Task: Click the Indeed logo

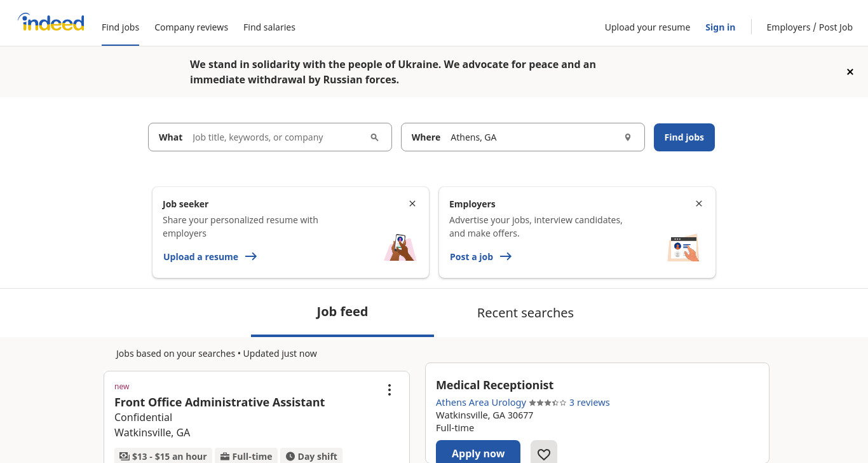Action: point(51,23)
